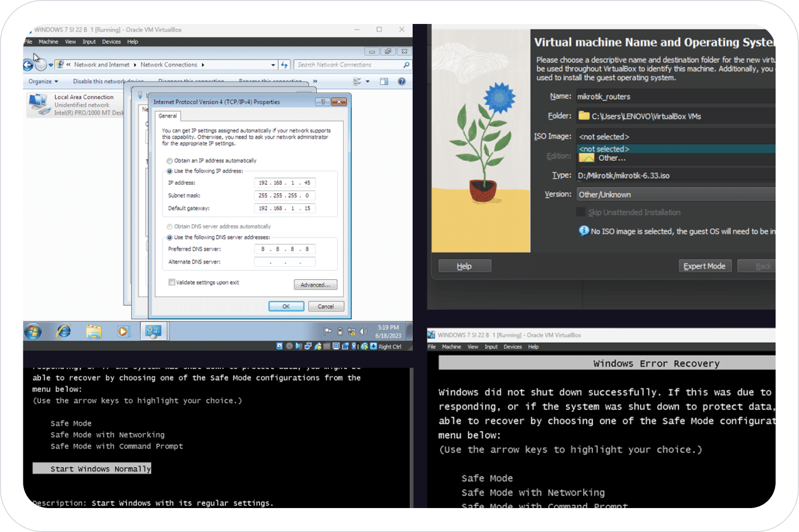Click the question mark button on IPv4 Properties
The image size is (799, 532).
[323, 101]
